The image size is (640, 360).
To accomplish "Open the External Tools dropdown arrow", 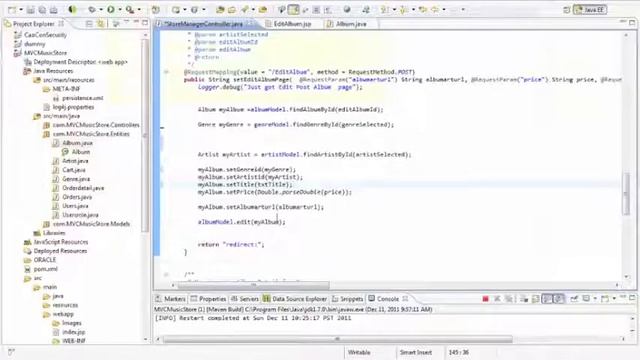I will click(x=139, y=10).
